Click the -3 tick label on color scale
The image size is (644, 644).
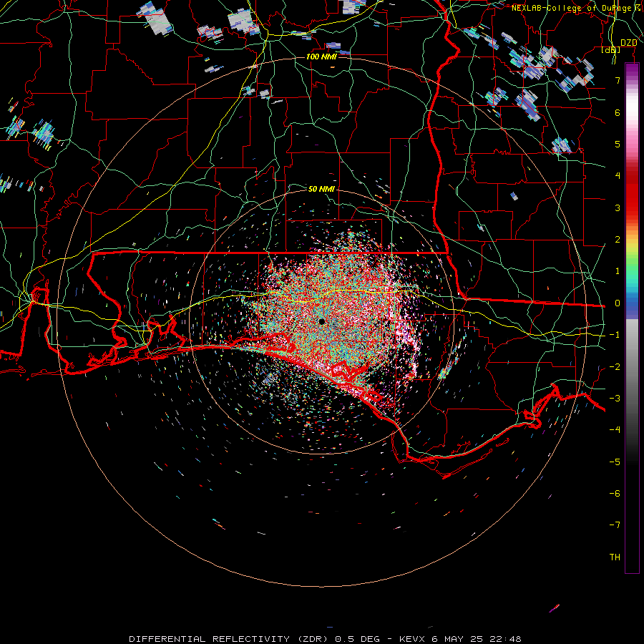[615, 399]
